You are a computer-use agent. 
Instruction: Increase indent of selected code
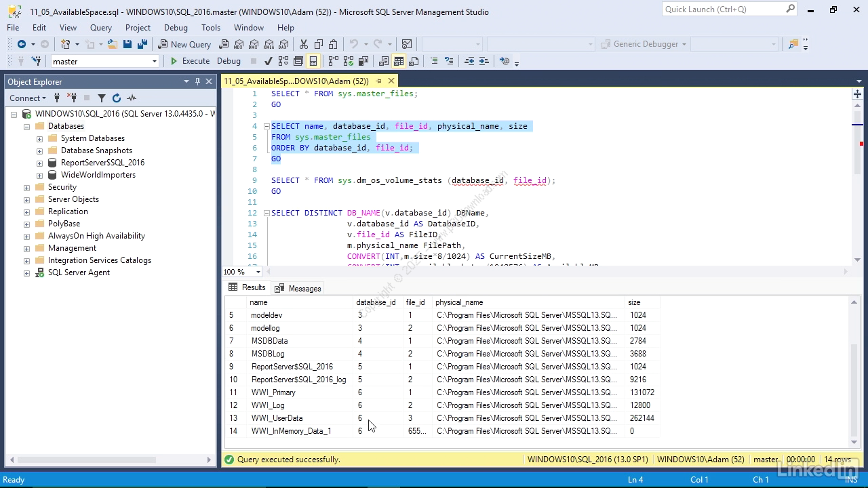(x=484, y=61)
